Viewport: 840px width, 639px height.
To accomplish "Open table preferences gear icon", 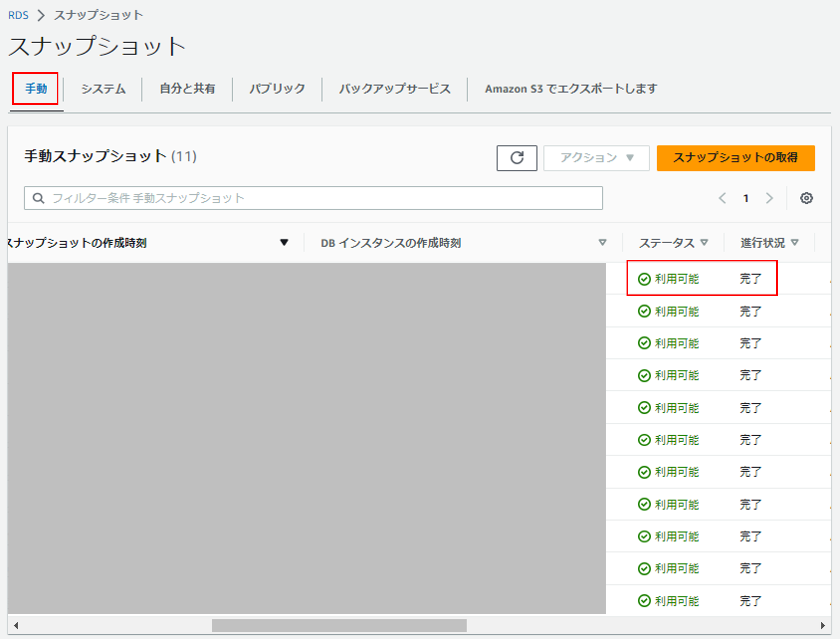I will (x=806, y=198).
